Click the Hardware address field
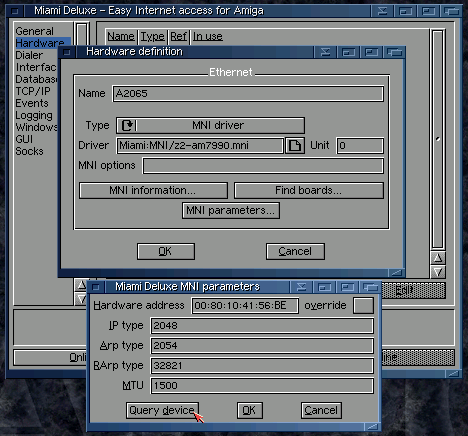The width and height of the screenshot is (468, 436). [x=245, y=306]
